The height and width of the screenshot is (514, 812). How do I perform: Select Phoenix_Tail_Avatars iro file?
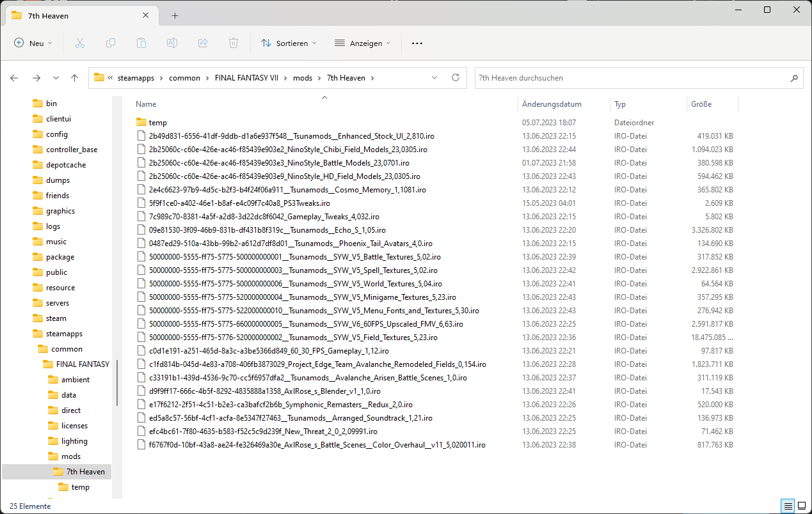[291, 243]
